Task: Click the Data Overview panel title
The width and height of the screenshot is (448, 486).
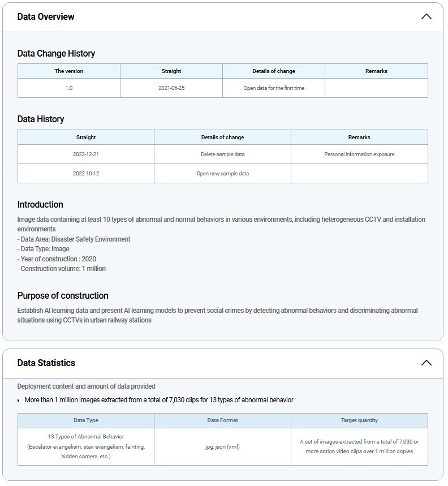Action: 46,17
